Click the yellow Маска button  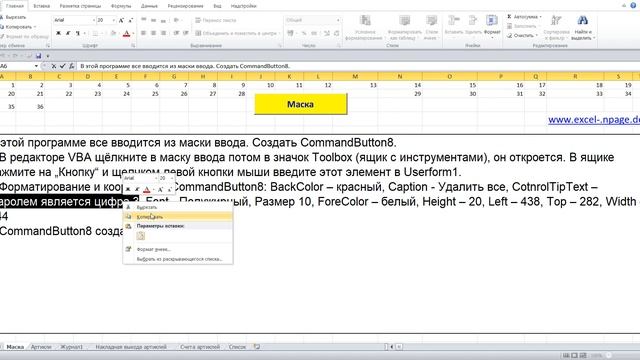coord(300,104)
